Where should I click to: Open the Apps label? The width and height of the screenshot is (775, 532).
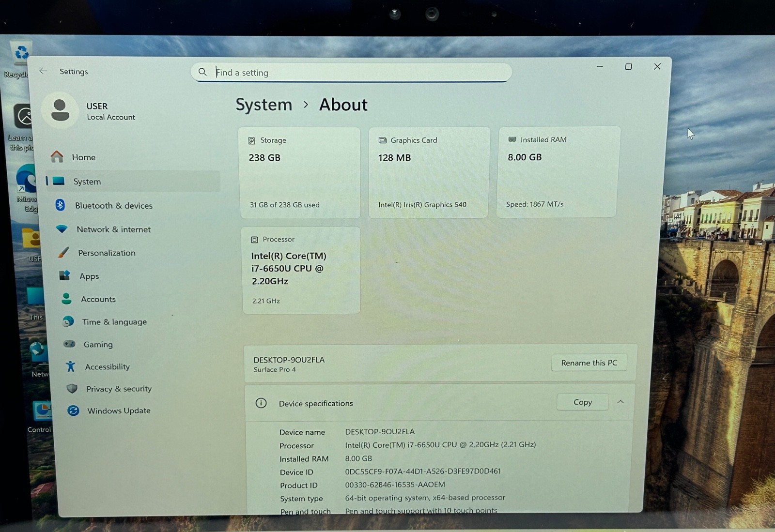point(89,276)
